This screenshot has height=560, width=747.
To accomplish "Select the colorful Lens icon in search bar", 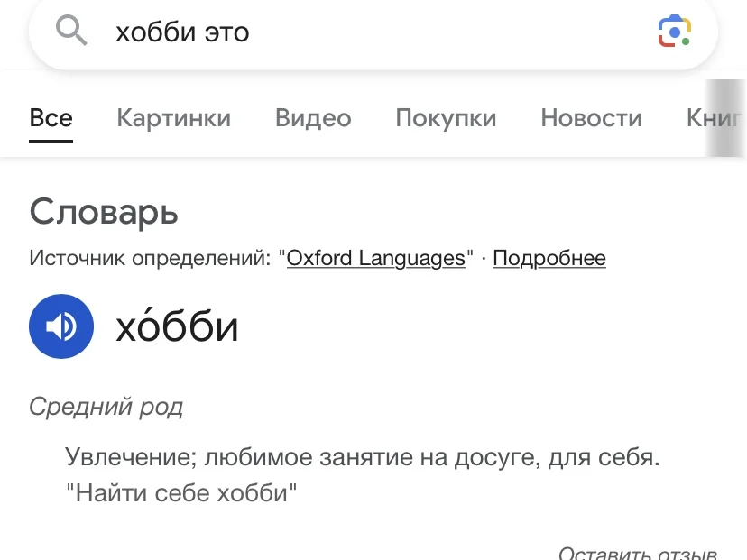I will [674, 31].
